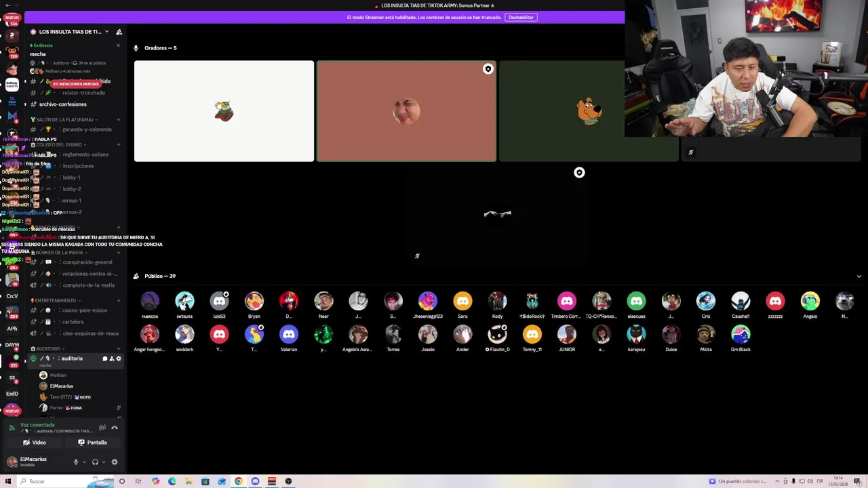Screen dimensions: 868x488
Task: Click the Buscar taskbar search field
Action: tap(64, 481)
